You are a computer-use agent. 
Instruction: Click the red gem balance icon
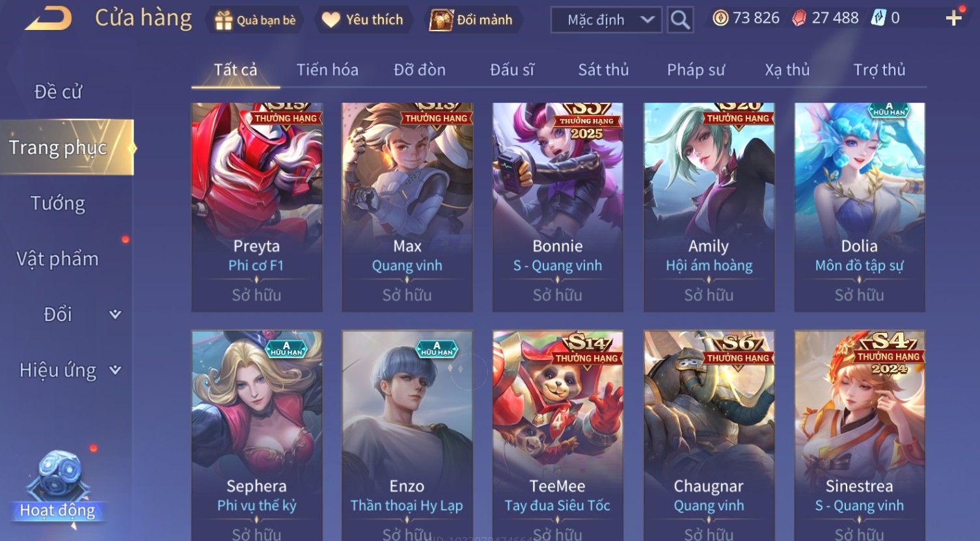coord(799,18)
